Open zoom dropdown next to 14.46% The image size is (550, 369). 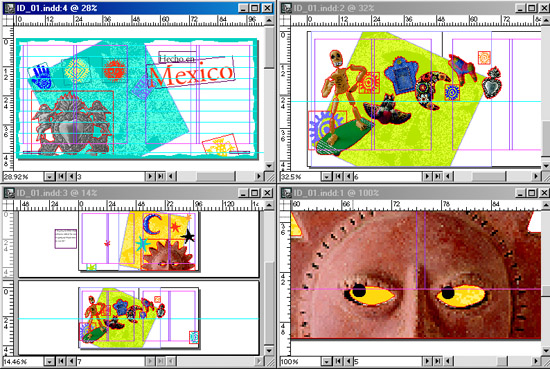point(49,361)
